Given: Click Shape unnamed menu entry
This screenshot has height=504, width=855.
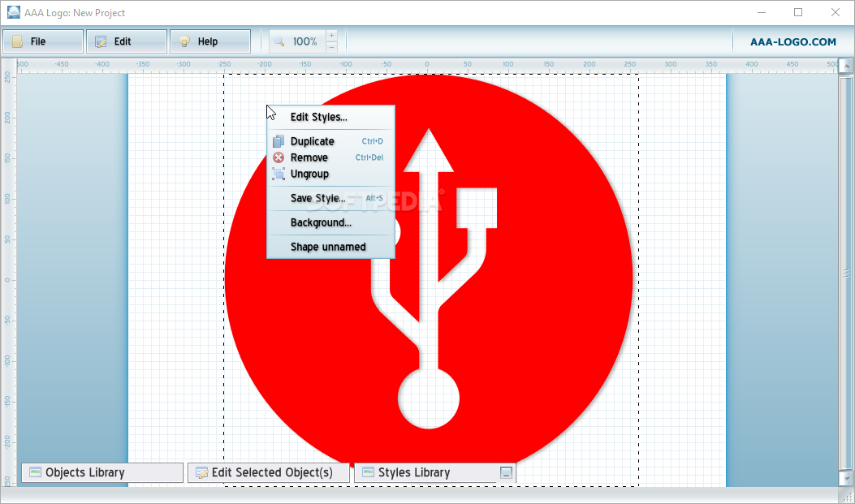Looking at the screenshot, I should point(330,247).
